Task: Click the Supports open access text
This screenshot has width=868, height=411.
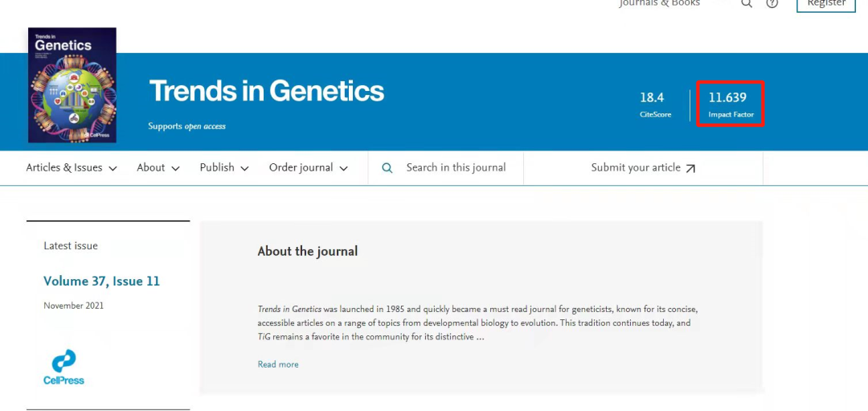Action: point(186,126)
